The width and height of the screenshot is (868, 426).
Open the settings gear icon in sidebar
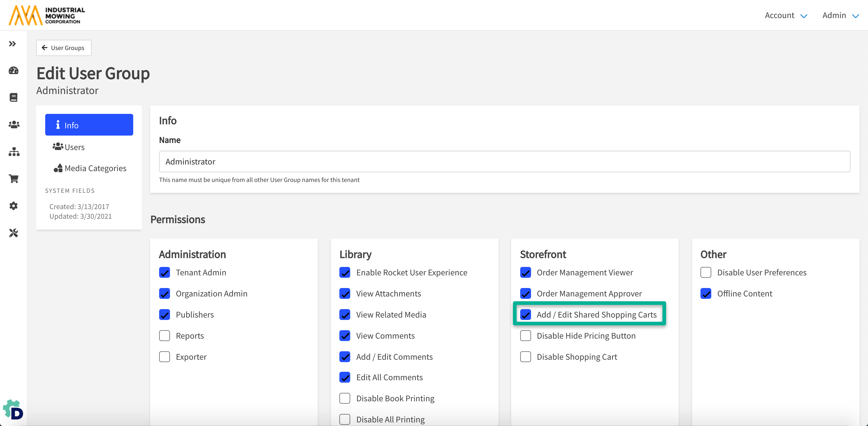coord(14,206)
